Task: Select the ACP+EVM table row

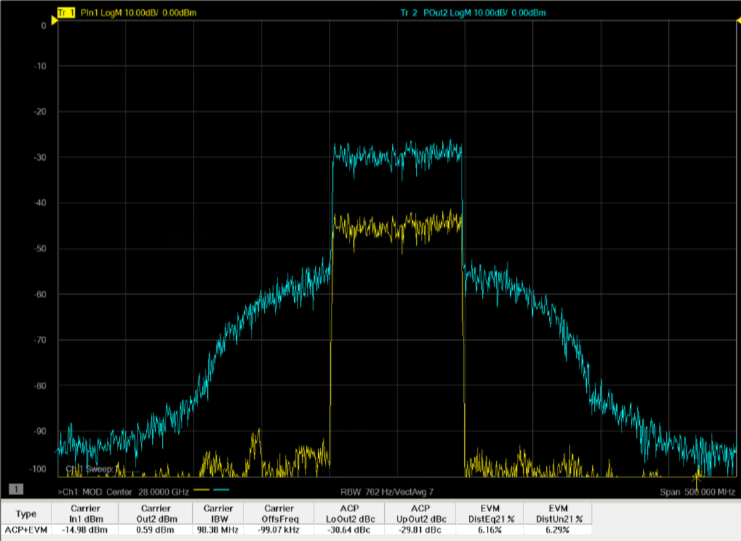Action: tap(296, 530)
